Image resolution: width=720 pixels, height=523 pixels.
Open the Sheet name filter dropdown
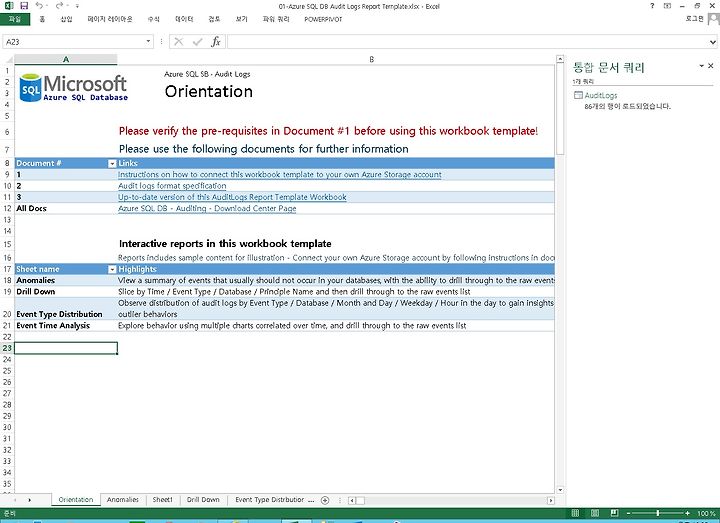112,270
